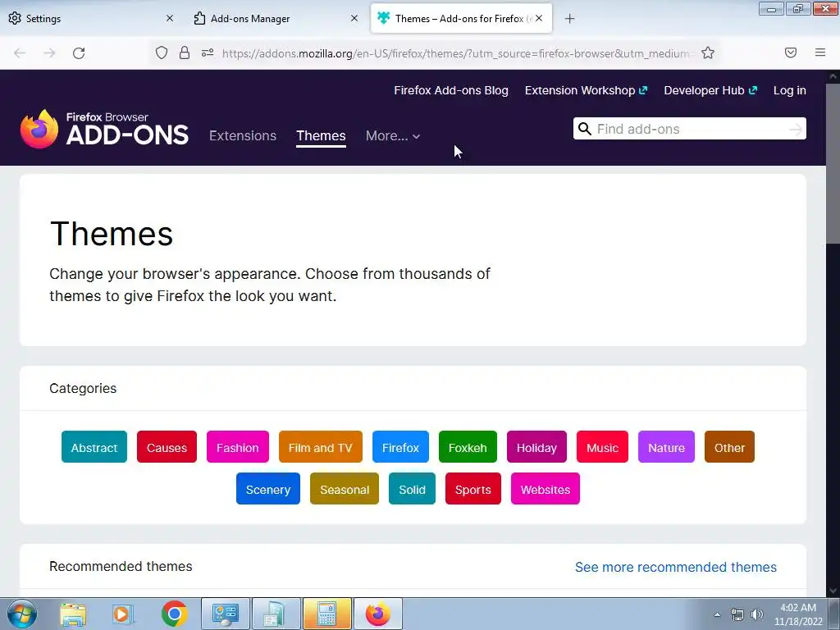Reload the current page
840x630 pixels.
coord(79,53)
